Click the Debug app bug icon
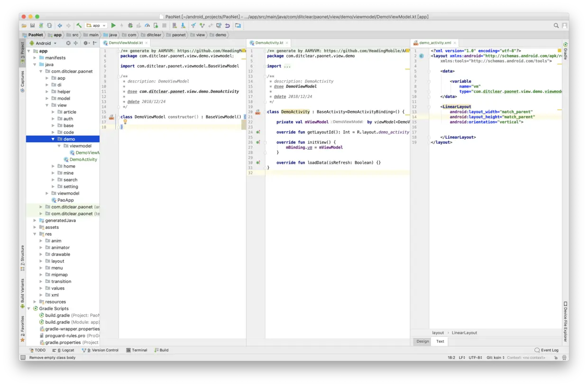This screenshot has height=386, width=588. pos(130,26)
